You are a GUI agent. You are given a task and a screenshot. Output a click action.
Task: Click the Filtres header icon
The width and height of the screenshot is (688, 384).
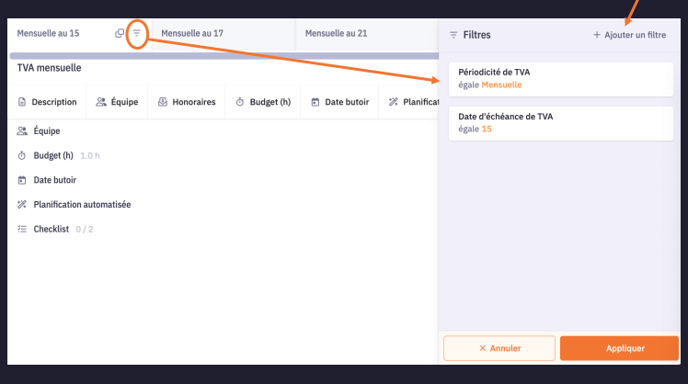coord(454,35)
